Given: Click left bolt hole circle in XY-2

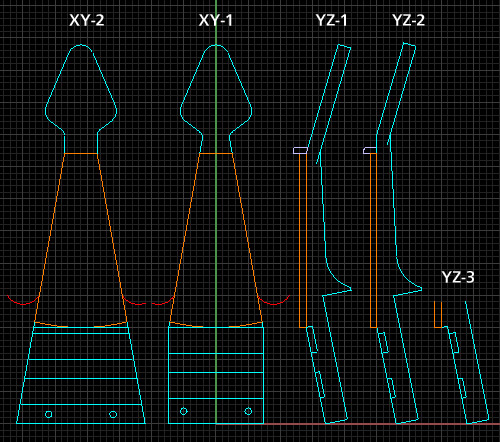Looking at the screenshot, I should click(49, 414).
